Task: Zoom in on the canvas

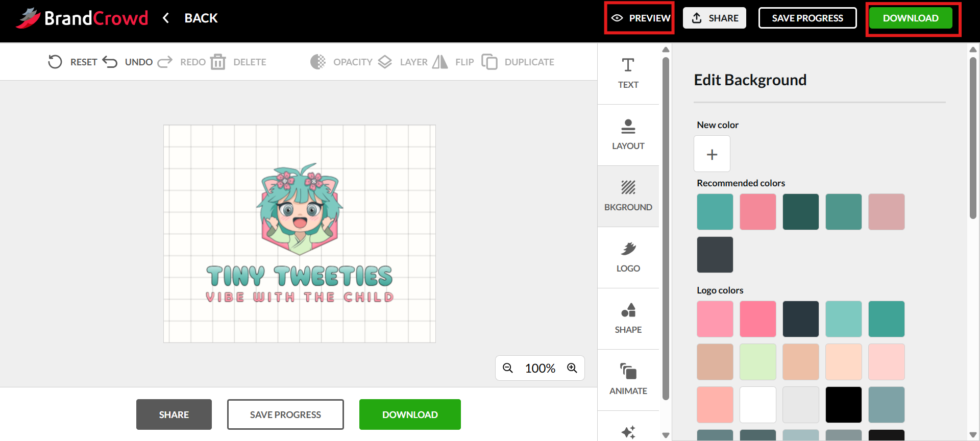Action: tap(572, 368)
